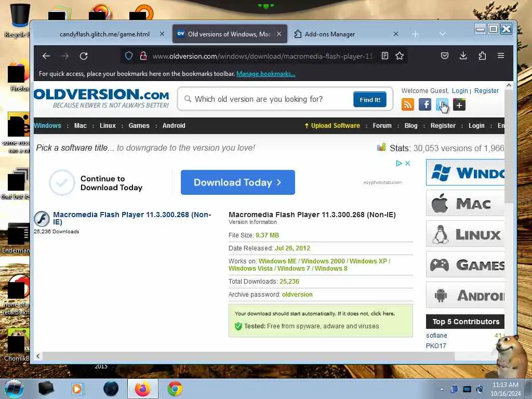Image resolution: width=532 pixels, height=399 pixels.
Task: Open the Firefox downloads panel
Action: pyautogui.click(x=463, y=56)
